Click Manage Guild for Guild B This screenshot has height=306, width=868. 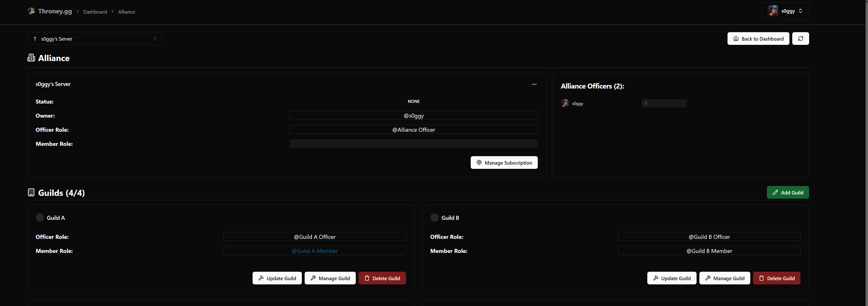(x=724, y=278)
